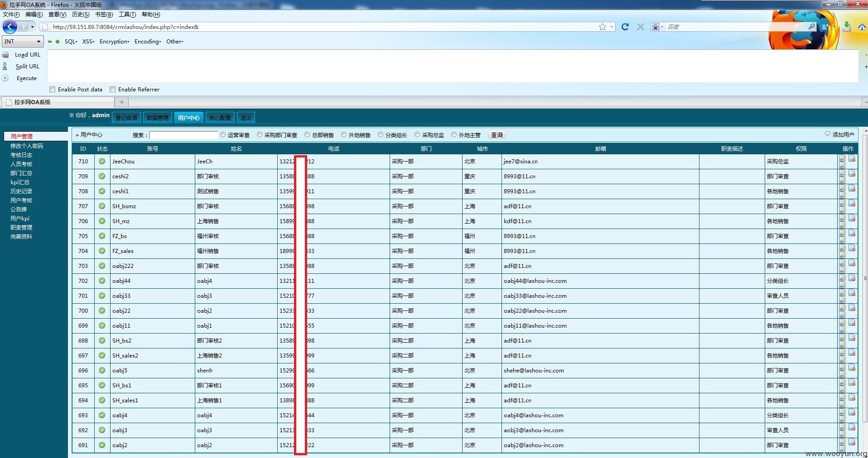The width and height of the screenshot is (868, 458).
Task: Click the HackBar green minus icon
Action: [x=50, y=42]
